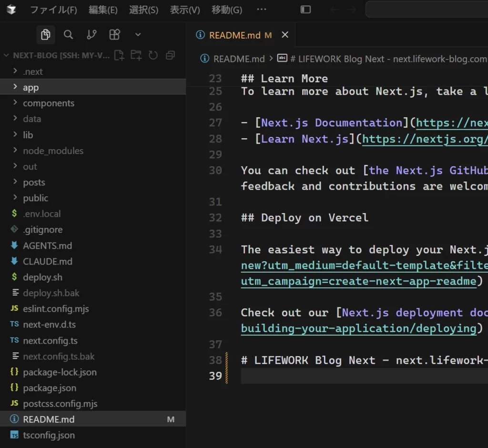Open the 編集(E) menu

[x=103, y=10]
